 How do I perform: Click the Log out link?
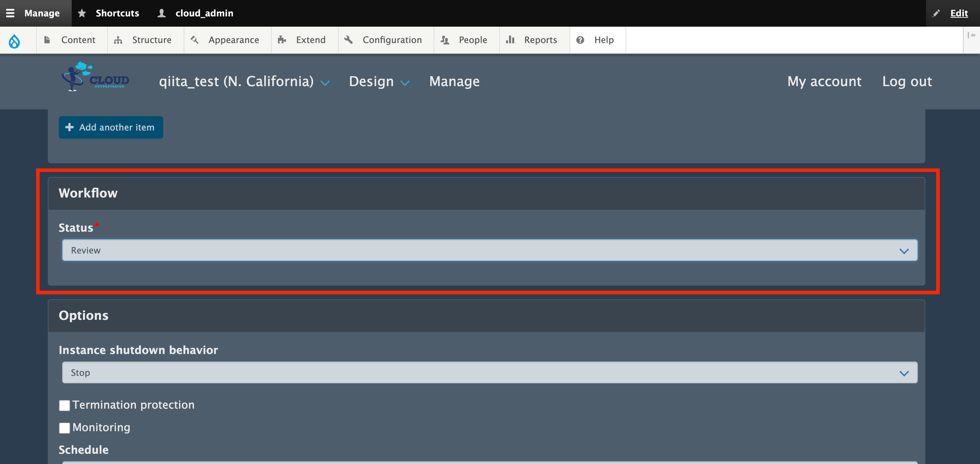[x=907, y=81]
